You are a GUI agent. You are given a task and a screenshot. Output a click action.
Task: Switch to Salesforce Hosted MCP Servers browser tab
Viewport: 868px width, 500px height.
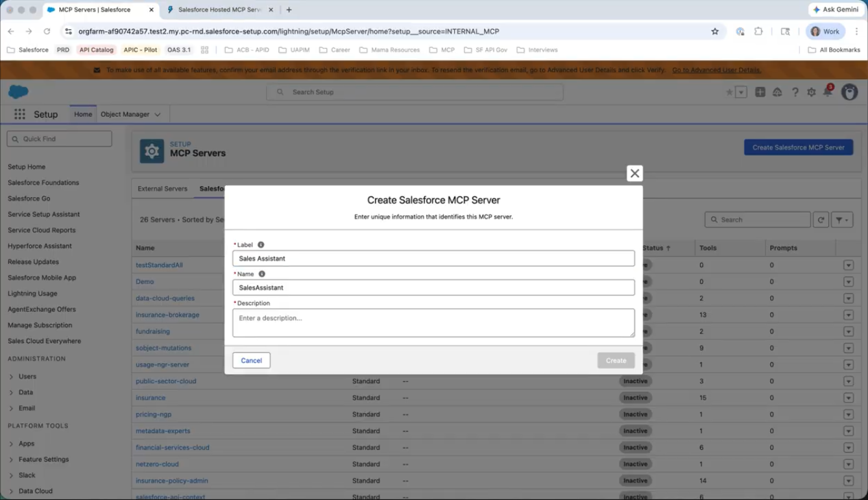tap(220, 10)
